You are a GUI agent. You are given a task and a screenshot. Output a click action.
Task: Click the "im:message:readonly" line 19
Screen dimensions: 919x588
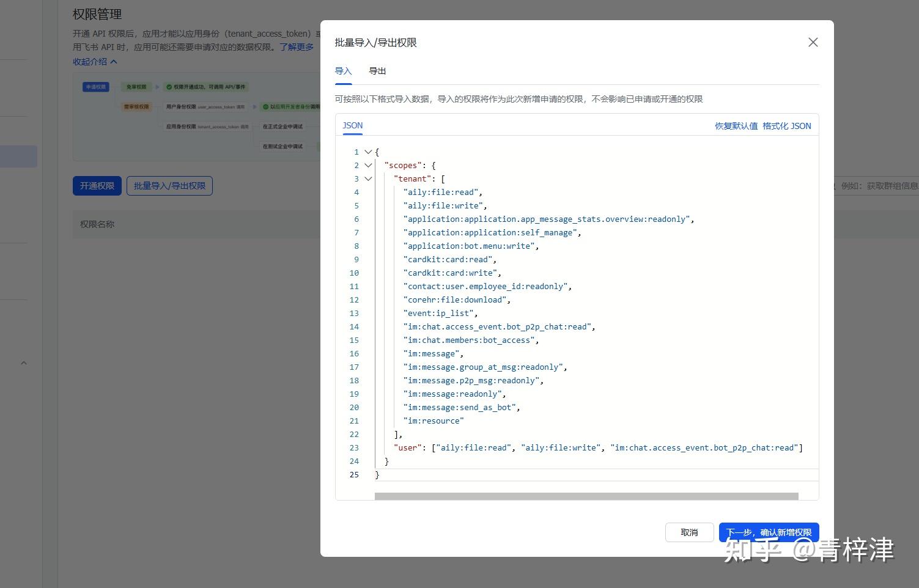[454, 394]
